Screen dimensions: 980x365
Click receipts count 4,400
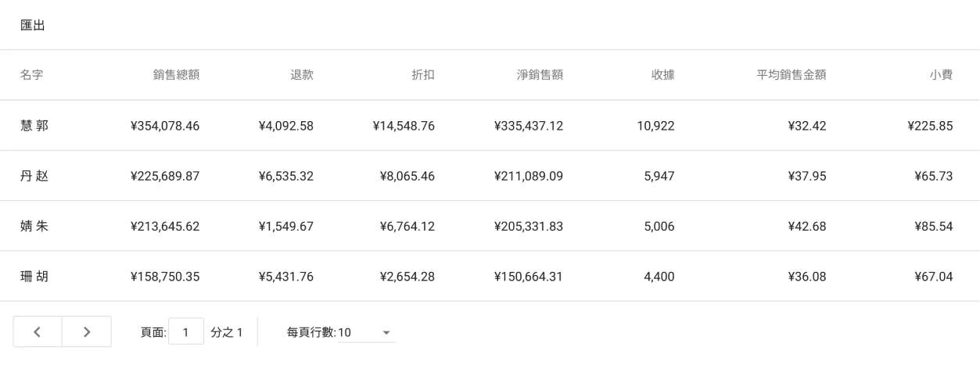click(659, 276)
